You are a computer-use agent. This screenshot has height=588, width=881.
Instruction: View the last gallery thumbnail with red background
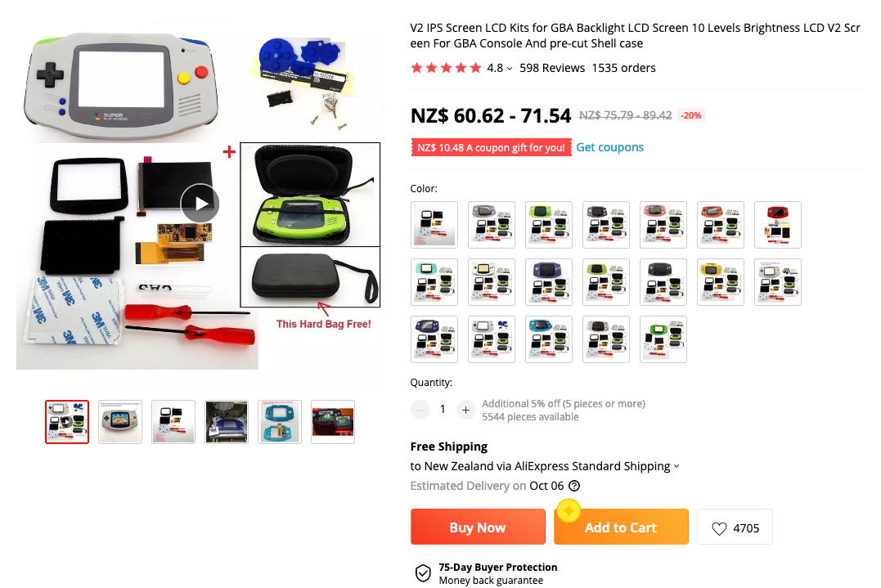(x=333, y=422)
